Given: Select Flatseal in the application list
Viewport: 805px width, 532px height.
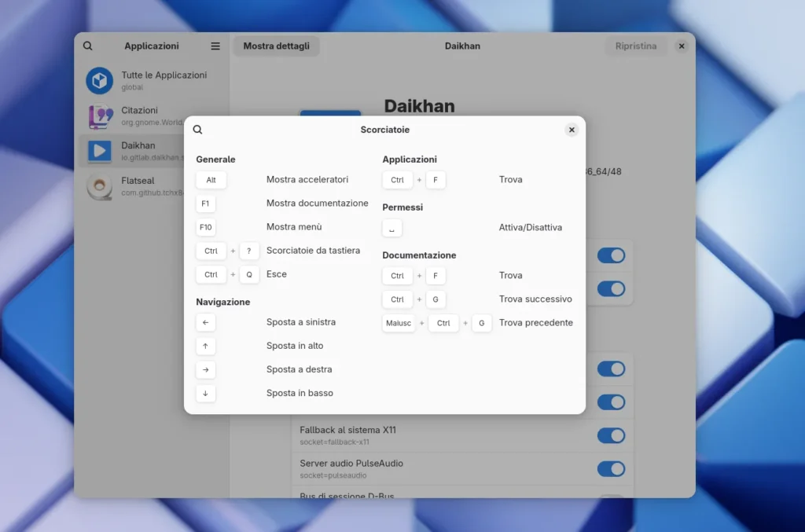Looking at the screenshot, I should (x=152, y=186).
